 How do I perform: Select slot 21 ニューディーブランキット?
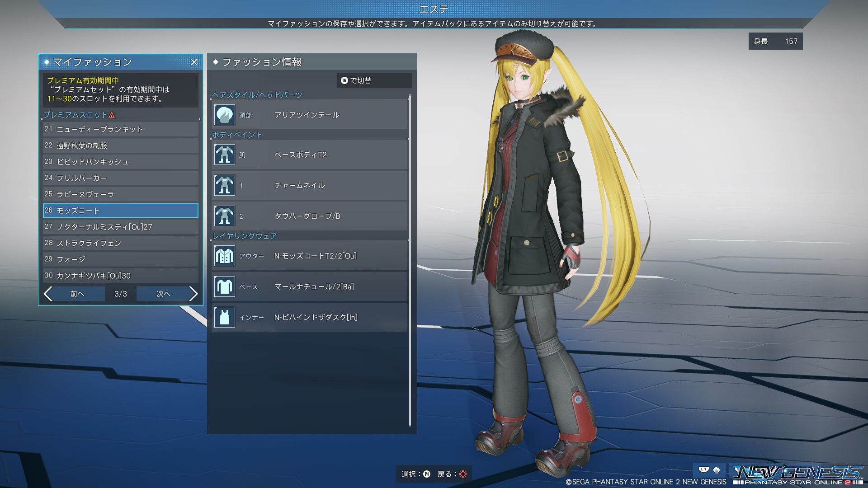click(121, 129)
